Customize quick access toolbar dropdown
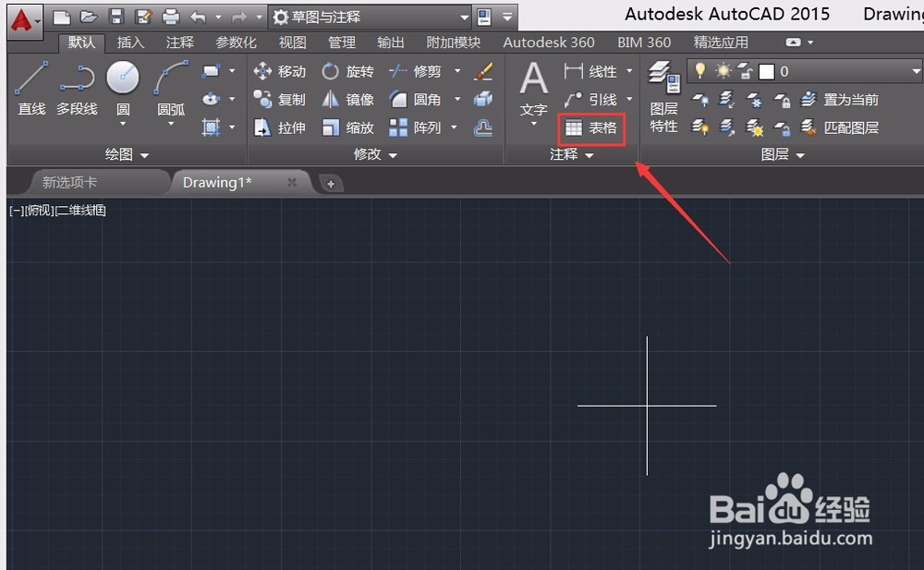 (x=507, y=18)
